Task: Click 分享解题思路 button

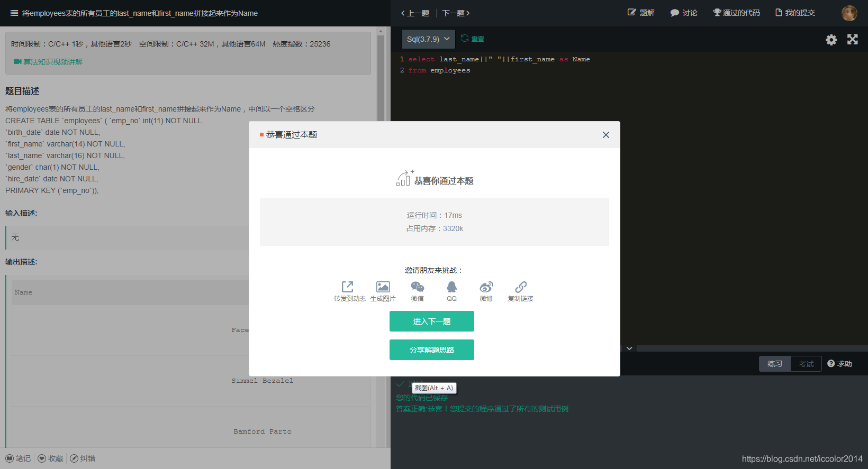Action: coord(432,350)
